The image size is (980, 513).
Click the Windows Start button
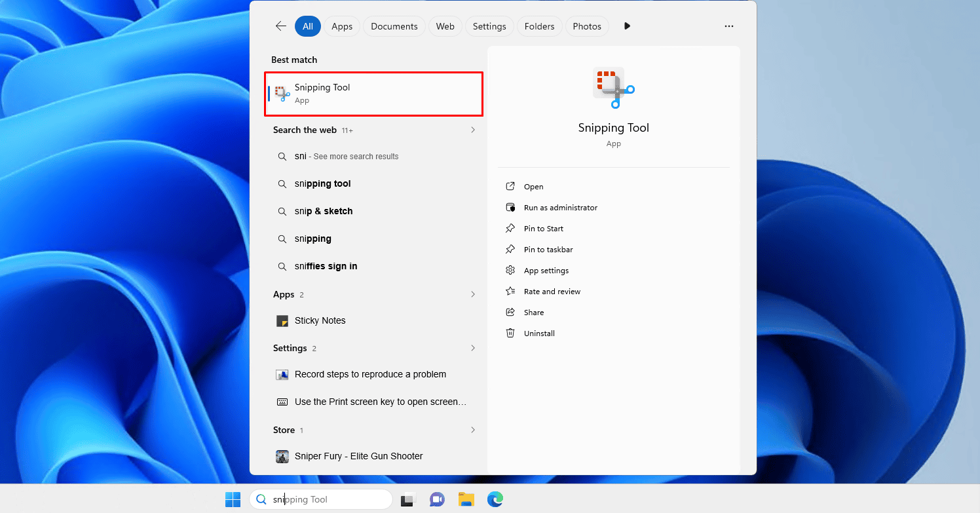coord(233,499)
